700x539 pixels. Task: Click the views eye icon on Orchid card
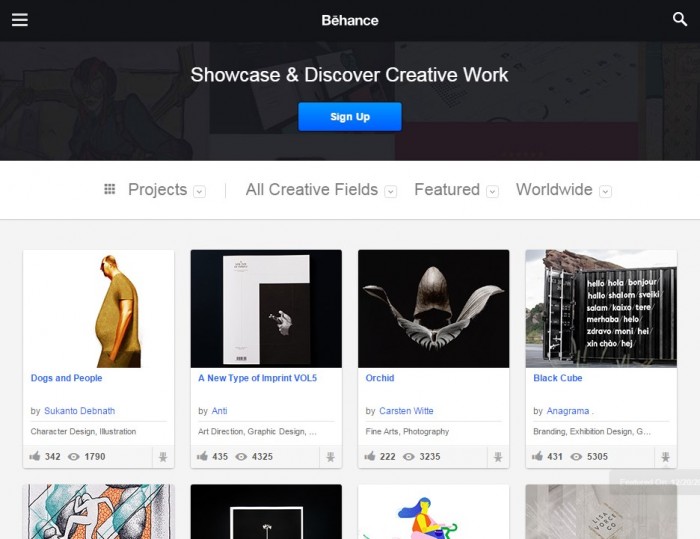pos(409,456)
